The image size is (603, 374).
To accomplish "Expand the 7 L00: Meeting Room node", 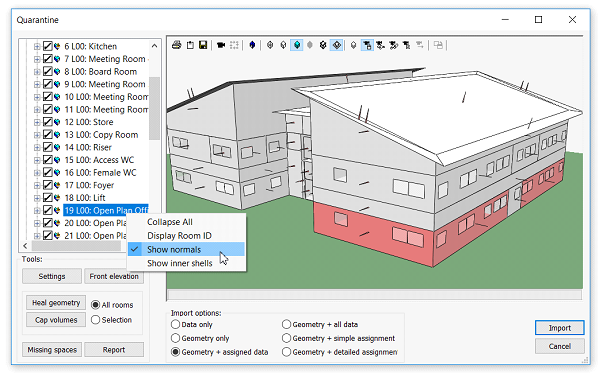I will pos(37,59).
